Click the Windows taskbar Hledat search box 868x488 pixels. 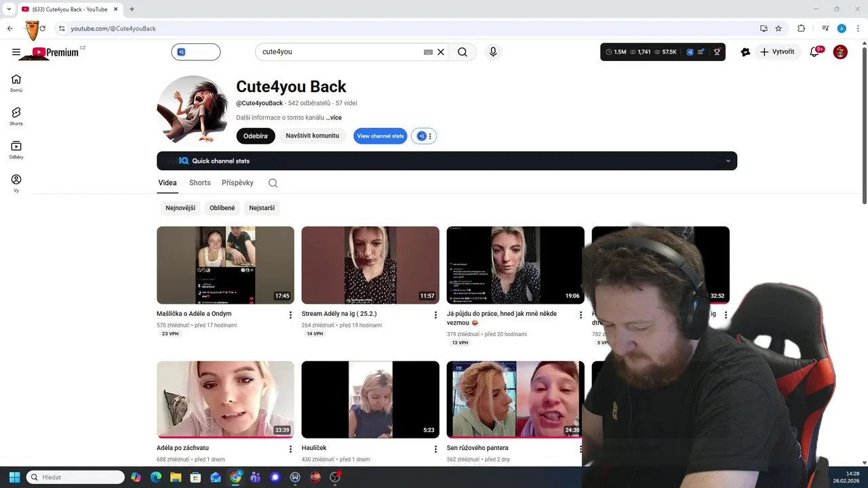point(75,477)
